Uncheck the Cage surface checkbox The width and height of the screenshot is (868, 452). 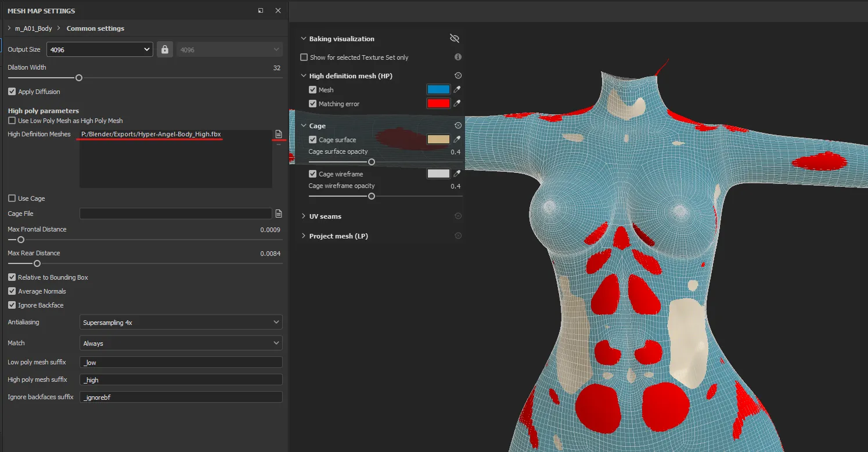pyautogui.click(x=313, y=140)
